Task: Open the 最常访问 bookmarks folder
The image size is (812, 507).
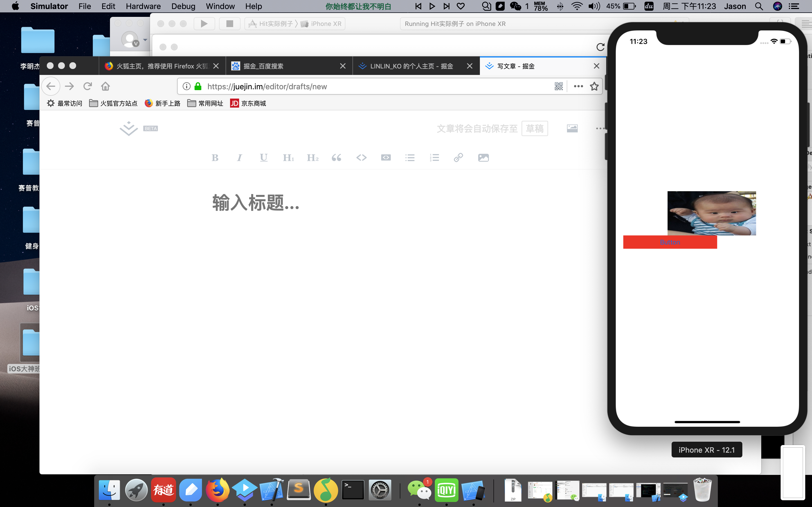Action: (65, 103)
